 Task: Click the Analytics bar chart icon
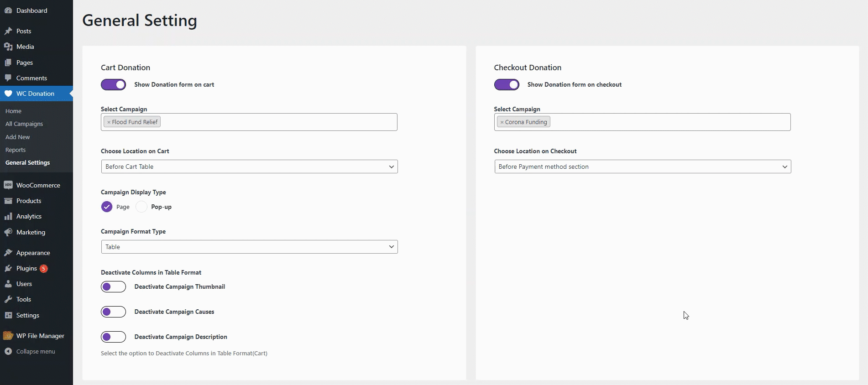[8, 216]
